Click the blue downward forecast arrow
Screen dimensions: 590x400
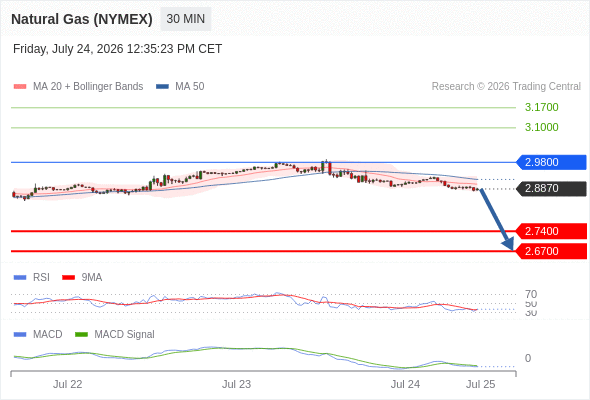(497, 219)
